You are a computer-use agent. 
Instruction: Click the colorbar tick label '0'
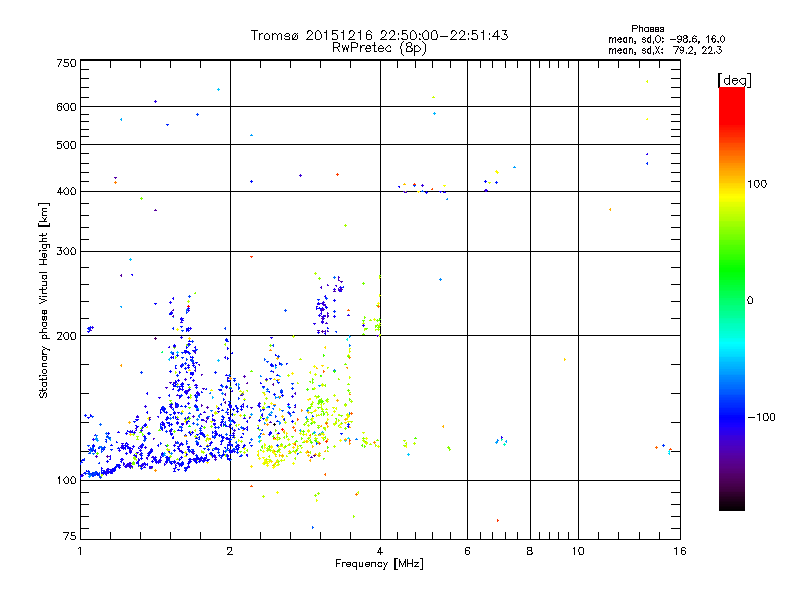click(750, 300)
